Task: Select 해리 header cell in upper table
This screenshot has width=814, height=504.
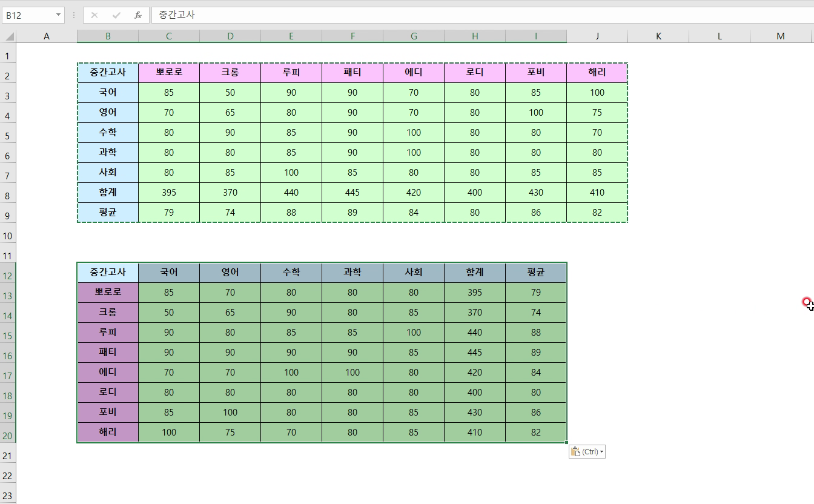Action: pyautogui.click(x=597, y=73)
